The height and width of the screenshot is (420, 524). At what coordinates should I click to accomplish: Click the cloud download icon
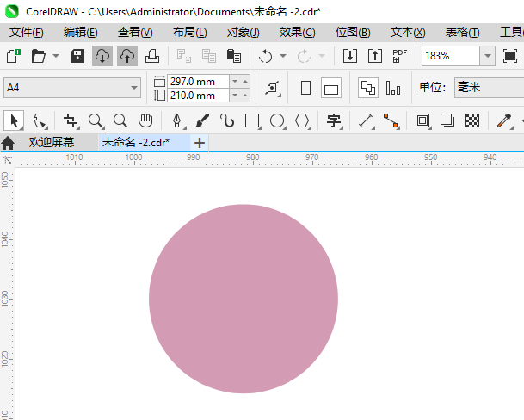[x=102, y=56]
